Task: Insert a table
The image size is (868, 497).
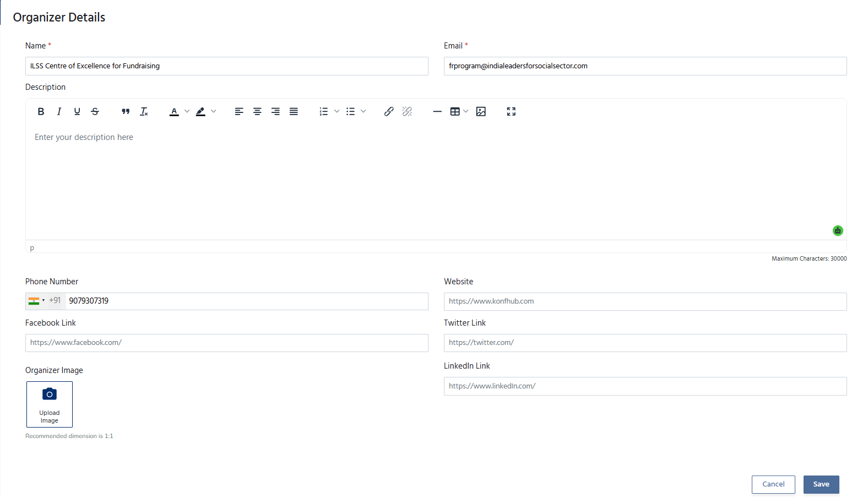Action: click(455, 111)
